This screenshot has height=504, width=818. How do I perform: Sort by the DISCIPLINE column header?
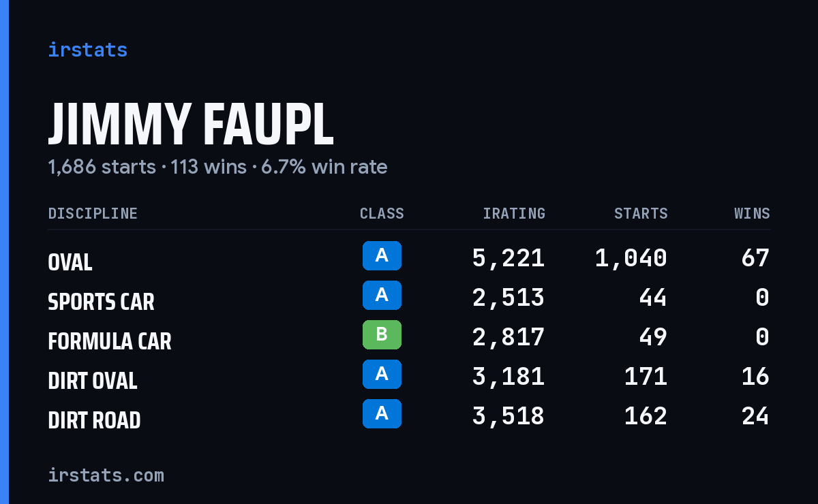click(x=93, y=213)
